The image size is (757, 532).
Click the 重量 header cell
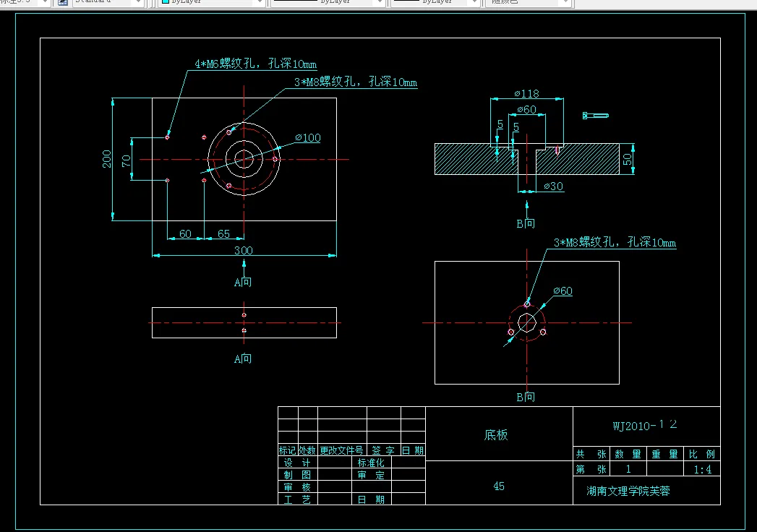[664, 454]
